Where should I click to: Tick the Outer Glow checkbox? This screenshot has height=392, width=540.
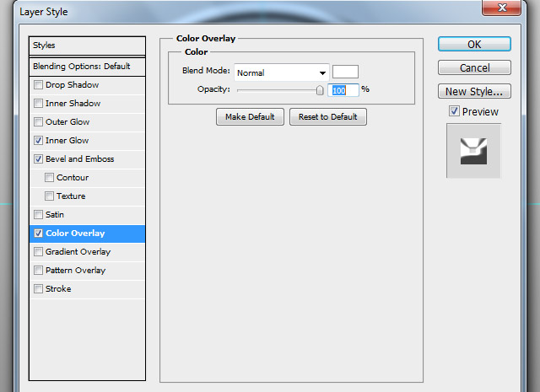[x=38, y=122]
